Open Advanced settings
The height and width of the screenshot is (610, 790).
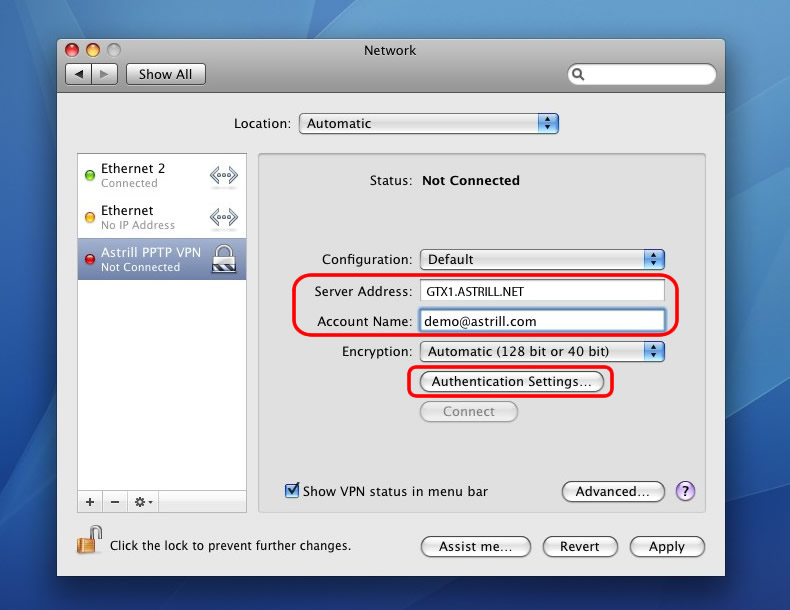tap(613, 491)
